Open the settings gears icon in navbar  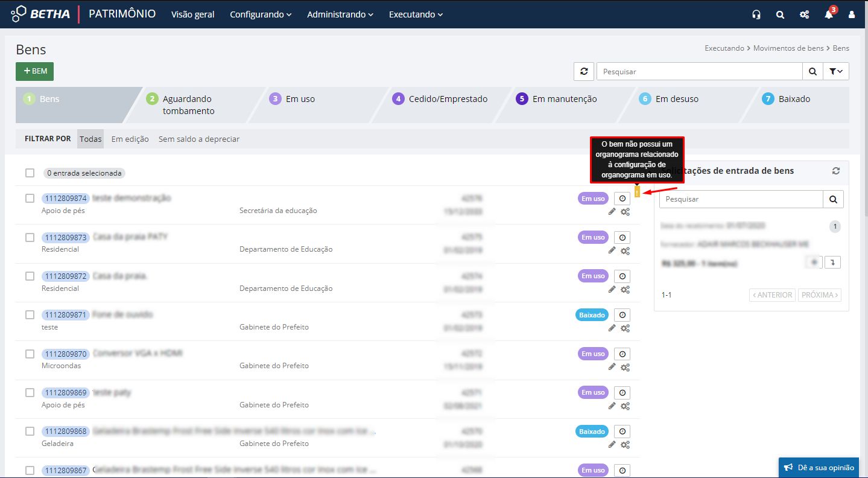[804, 14]
